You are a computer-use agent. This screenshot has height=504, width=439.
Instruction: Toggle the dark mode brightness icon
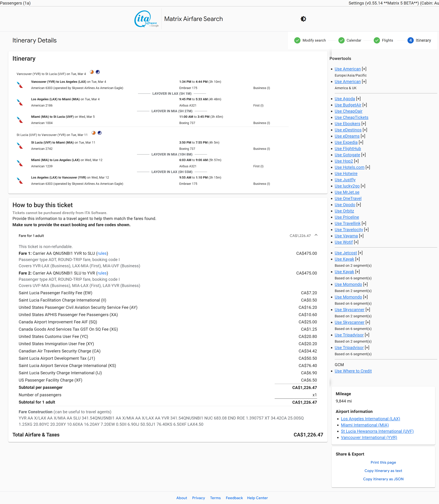[x=303, y=19]
